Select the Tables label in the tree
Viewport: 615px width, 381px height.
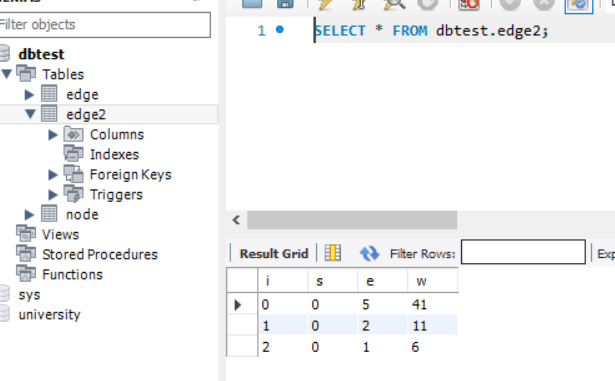[x=63, y=74]
